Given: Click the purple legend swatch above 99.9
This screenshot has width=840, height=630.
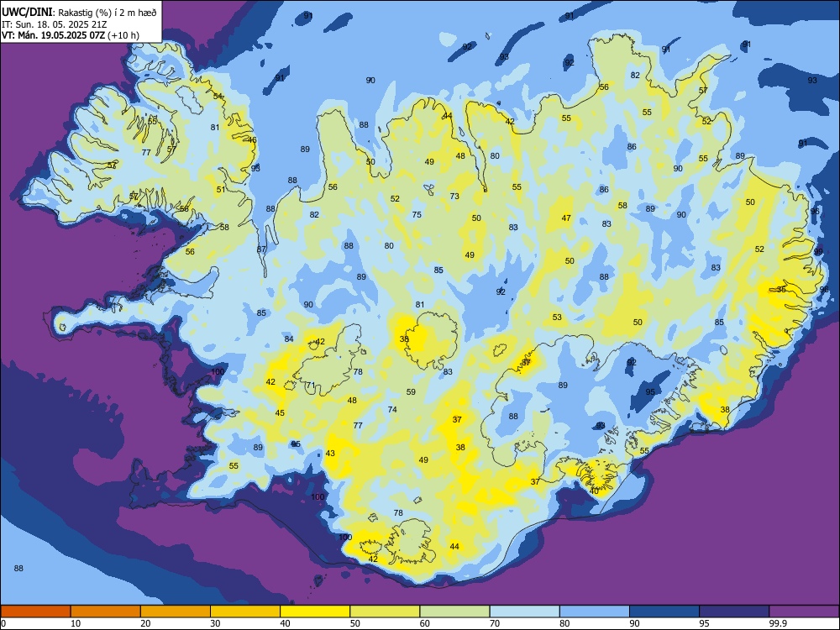Looking at the screenshot, I should (x=804, y=612).
